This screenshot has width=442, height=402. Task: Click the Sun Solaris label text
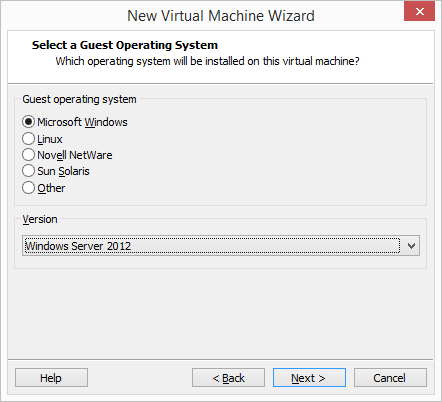tap(63, 171)
